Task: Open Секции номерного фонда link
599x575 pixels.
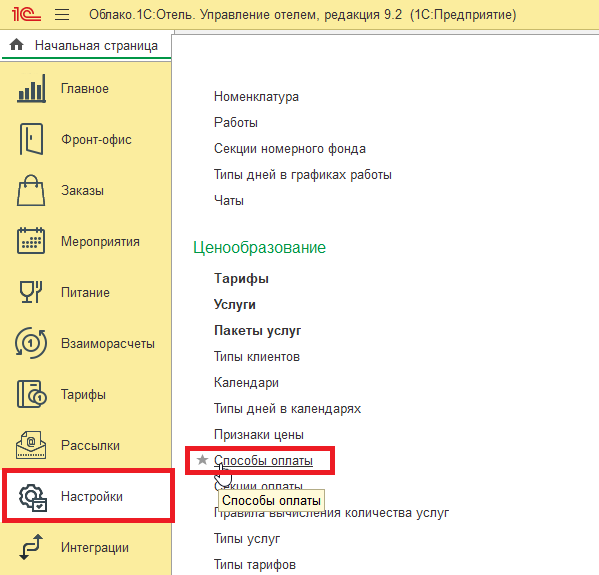Action: tap(290, 149)
